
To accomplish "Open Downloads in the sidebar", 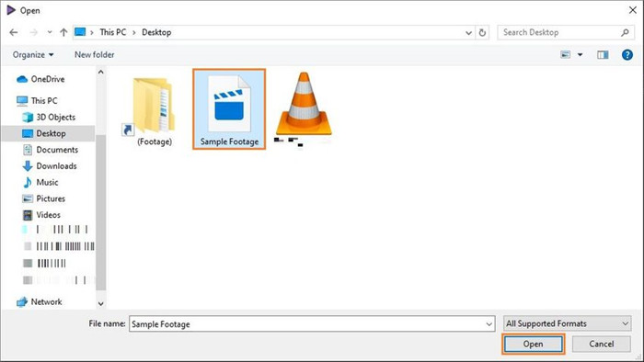I will (50, 166).
